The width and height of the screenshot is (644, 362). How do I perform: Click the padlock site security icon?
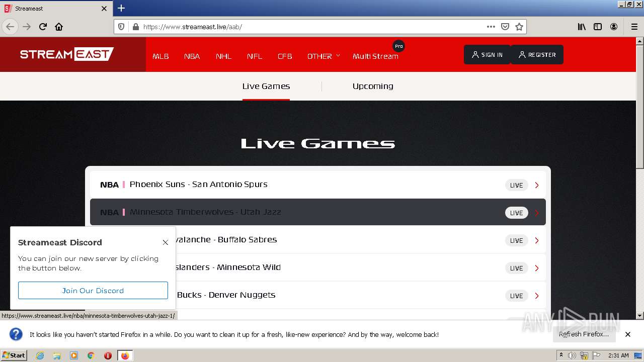coord(135,27)
